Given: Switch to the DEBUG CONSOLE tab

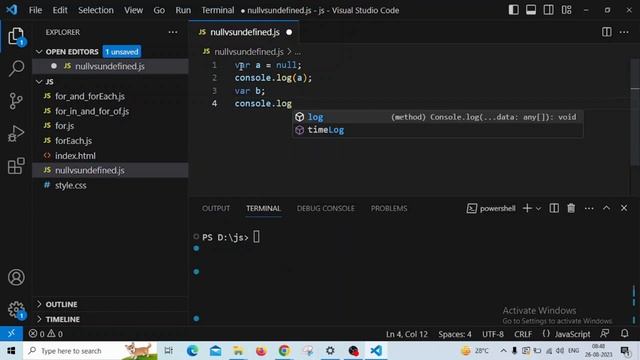Looking at the screenshot, I should [325, 208].
